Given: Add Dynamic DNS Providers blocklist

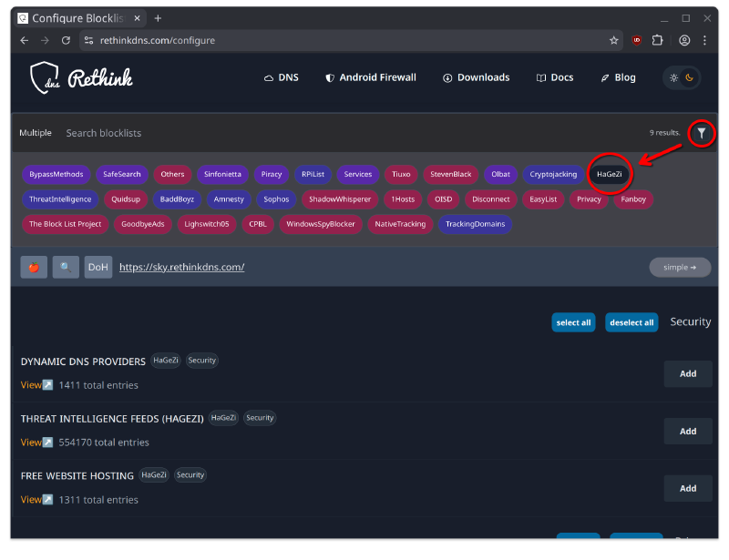Looking at the screenshot, I should [x=688, y=373].
